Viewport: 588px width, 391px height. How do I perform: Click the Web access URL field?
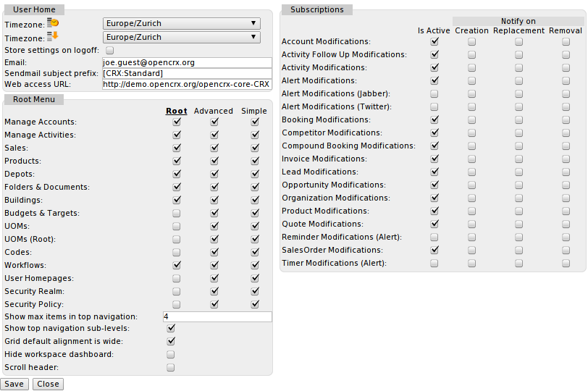coord(187,84)
